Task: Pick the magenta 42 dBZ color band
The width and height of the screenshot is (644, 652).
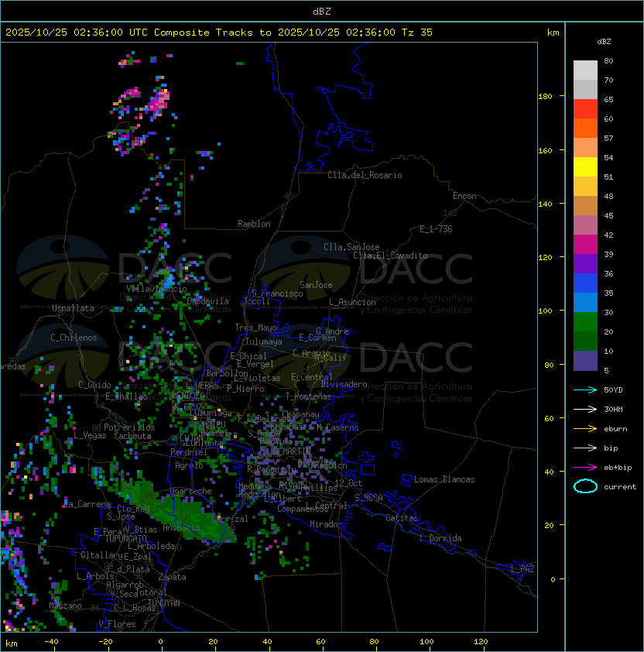Action: click(585, 244)
